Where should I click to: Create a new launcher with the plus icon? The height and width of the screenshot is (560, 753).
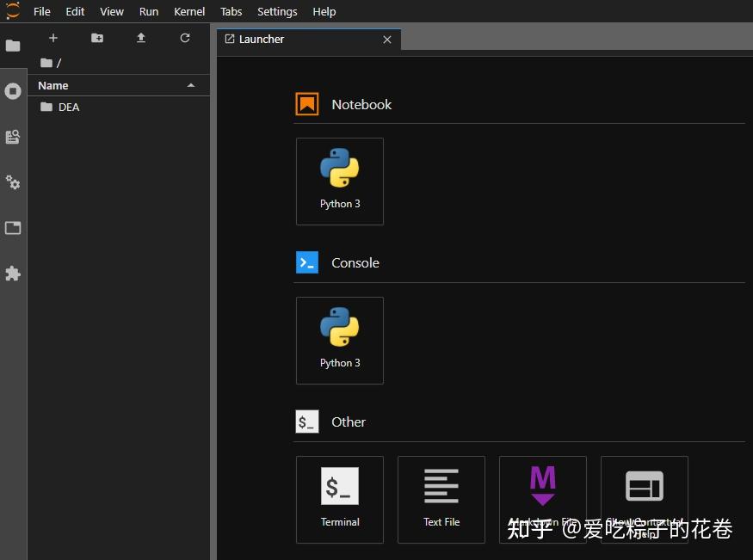52,38
